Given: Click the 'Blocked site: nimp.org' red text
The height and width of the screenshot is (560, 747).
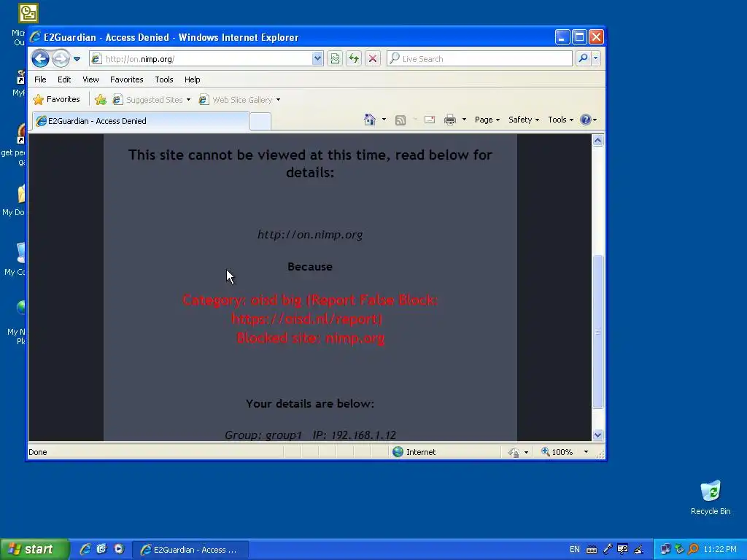Looking at the screenshot, I should [x=310, y=338].
